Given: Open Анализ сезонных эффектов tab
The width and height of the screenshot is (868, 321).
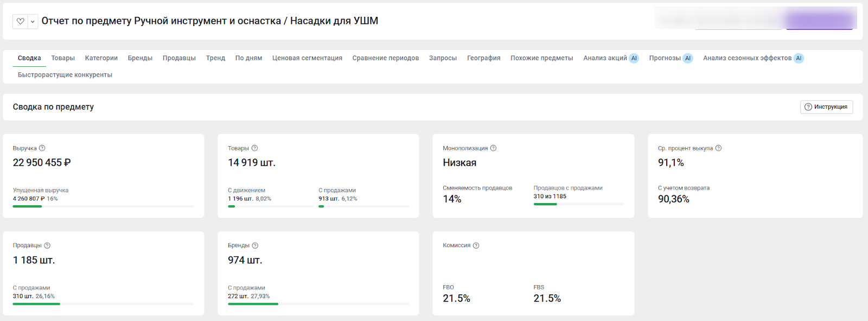Looking at the screenshot, I should pos(752,58).
